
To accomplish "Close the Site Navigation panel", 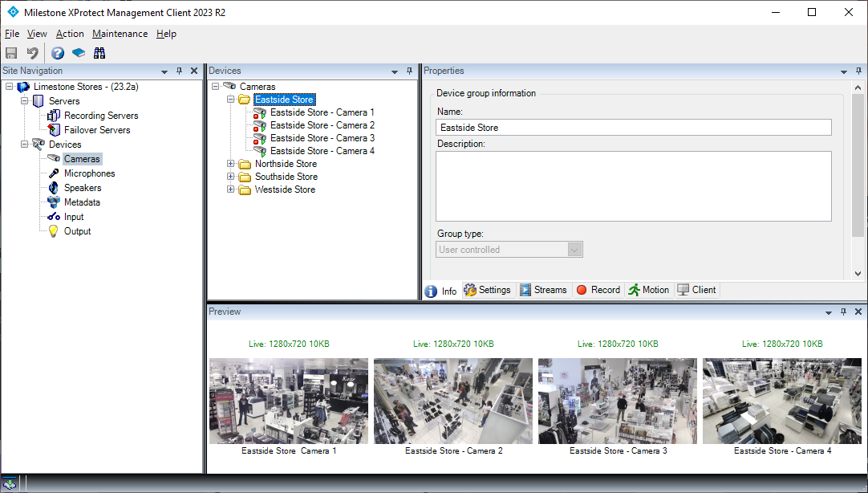I will point(194,71).
